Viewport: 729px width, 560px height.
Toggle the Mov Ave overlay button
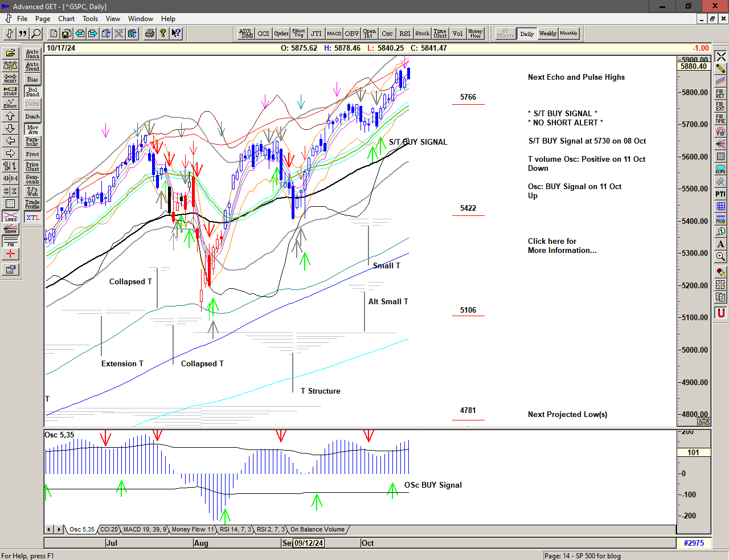coord(32,129)
